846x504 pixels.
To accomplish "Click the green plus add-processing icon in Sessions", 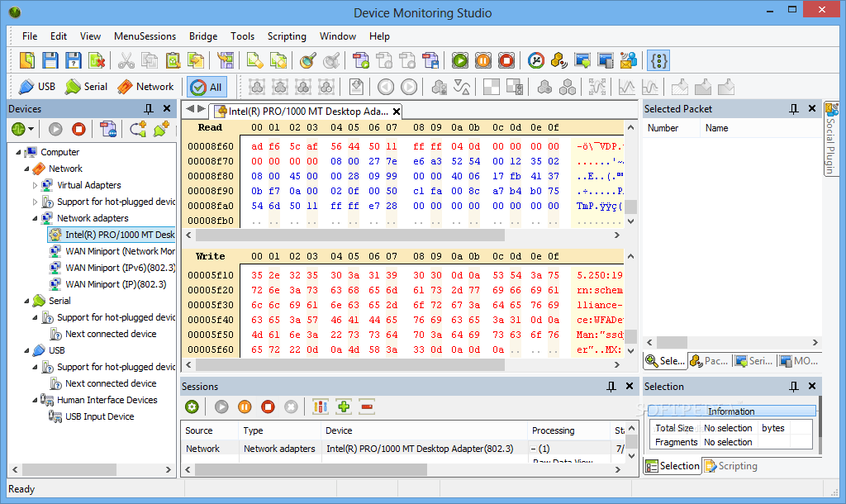I will point(344,407).
